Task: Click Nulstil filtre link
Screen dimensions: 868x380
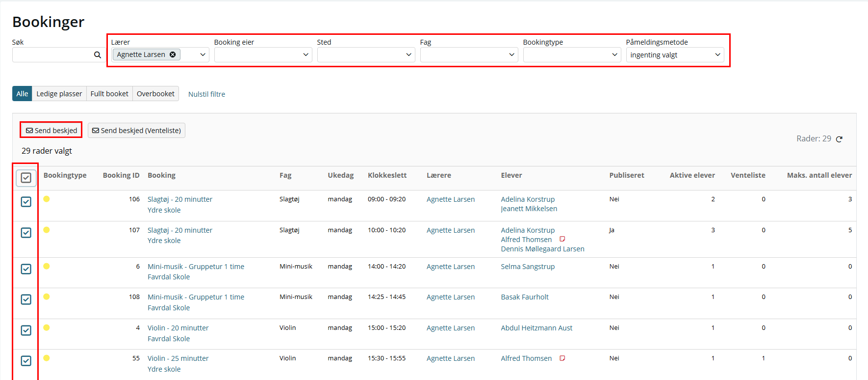Action: click(207, 94)
